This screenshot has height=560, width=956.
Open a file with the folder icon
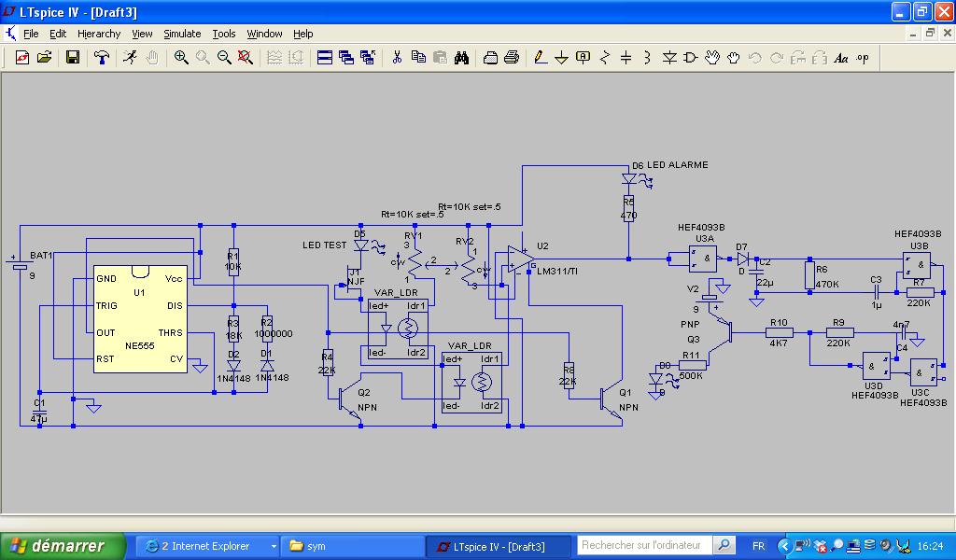tap(45, 57)
